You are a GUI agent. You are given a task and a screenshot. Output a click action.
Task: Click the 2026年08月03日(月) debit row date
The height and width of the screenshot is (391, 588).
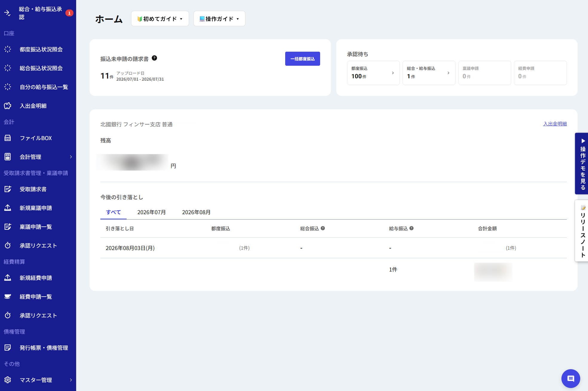click(x=130, y=248)
